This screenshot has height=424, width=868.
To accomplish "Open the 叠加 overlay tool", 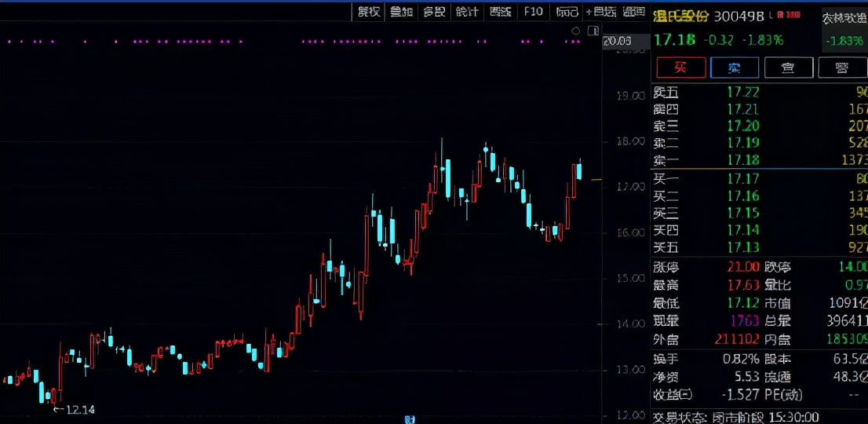I will [401, 12].
